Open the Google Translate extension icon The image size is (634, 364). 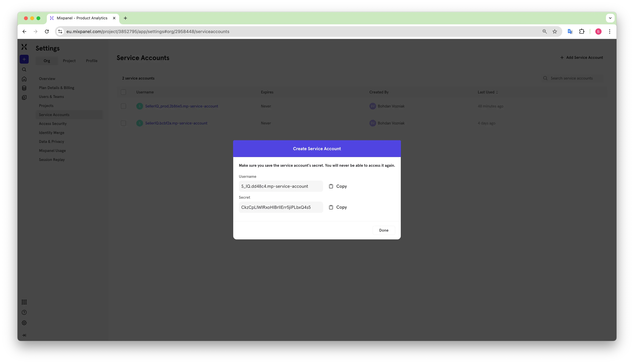tap(570, 32)
